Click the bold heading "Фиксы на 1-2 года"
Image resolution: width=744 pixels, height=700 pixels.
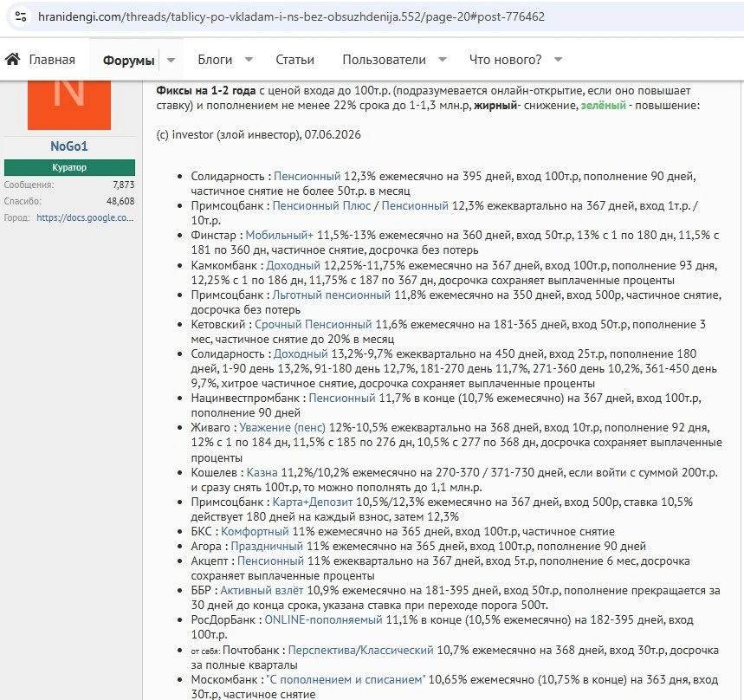pos(206,90)
